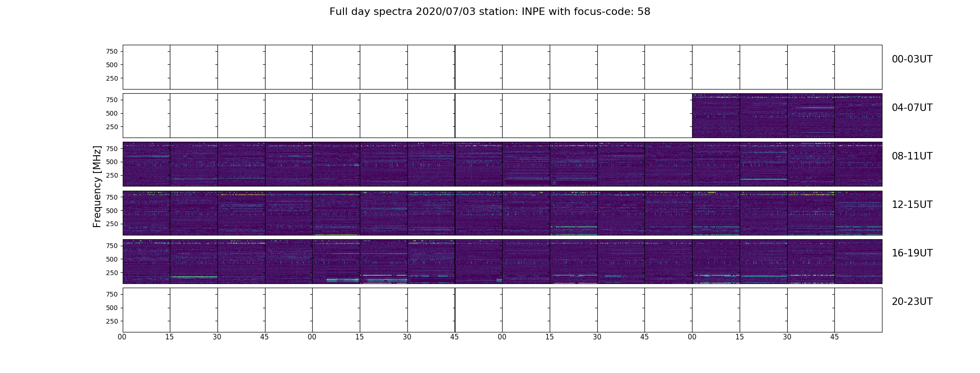Open 16-19UT panel 17:00-17:15 with green block
The height and width of the screenshot is (373, 980).
(336, 261)
